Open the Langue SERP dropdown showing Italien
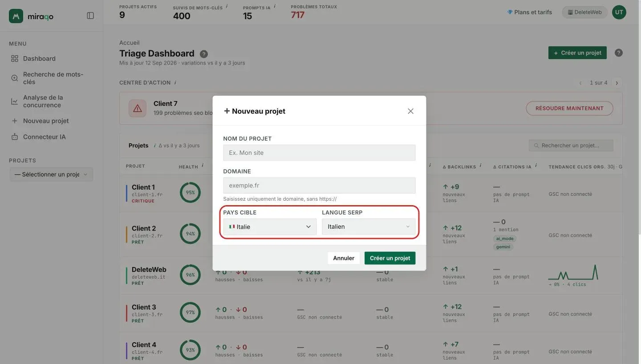641x364 pixels. tap(369, 227)
